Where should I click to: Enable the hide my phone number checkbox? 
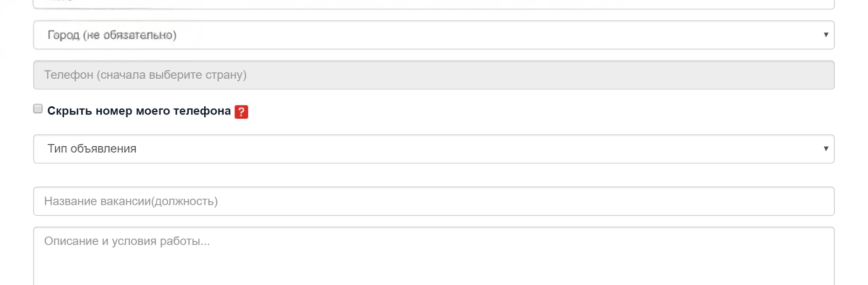(38, 109)
